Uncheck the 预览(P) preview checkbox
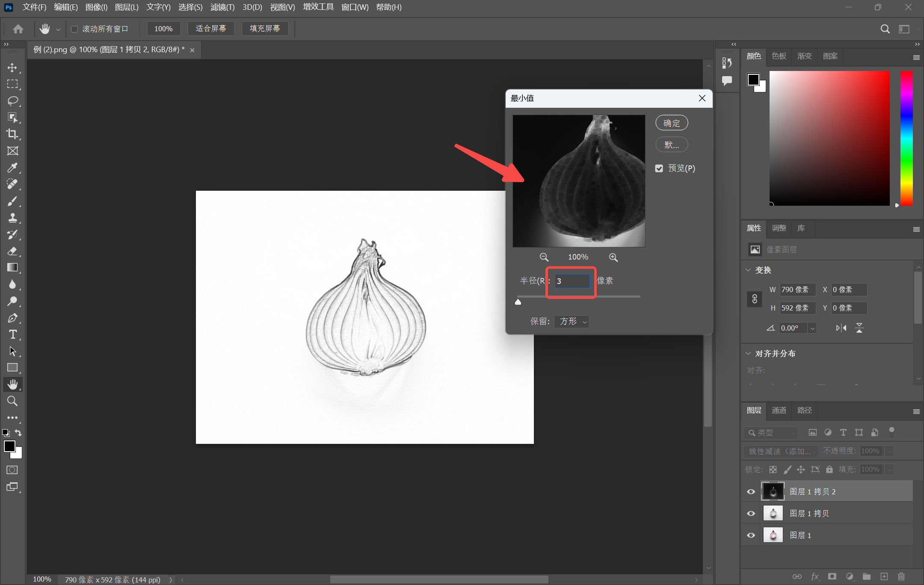This screenshot has width=924, height=585. [659, 168]
